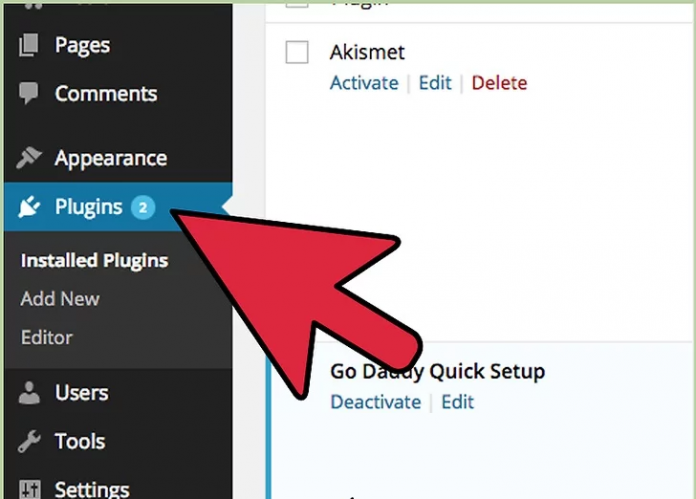Edit the Go Daddy Quick Setup plugin

[x=458, y=402]
